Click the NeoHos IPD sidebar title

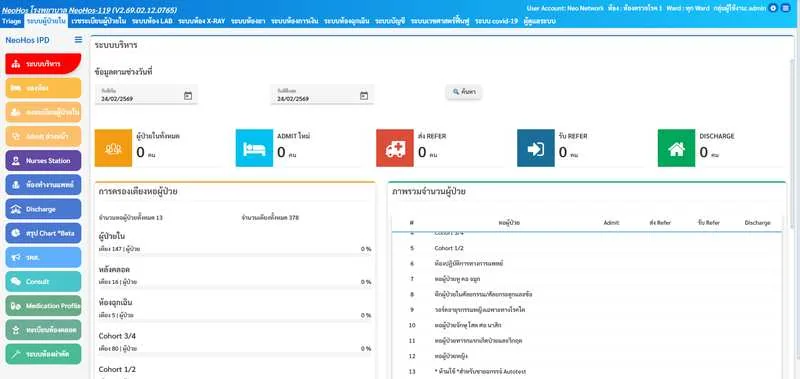28,40
